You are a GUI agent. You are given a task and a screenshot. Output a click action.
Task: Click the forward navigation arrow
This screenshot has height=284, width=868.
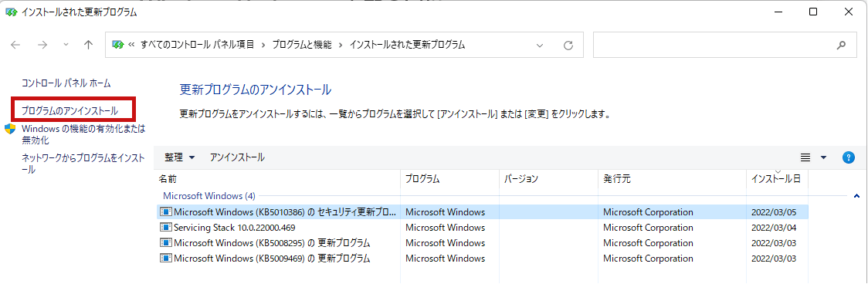pyautogui.click(x=42, y=46)
